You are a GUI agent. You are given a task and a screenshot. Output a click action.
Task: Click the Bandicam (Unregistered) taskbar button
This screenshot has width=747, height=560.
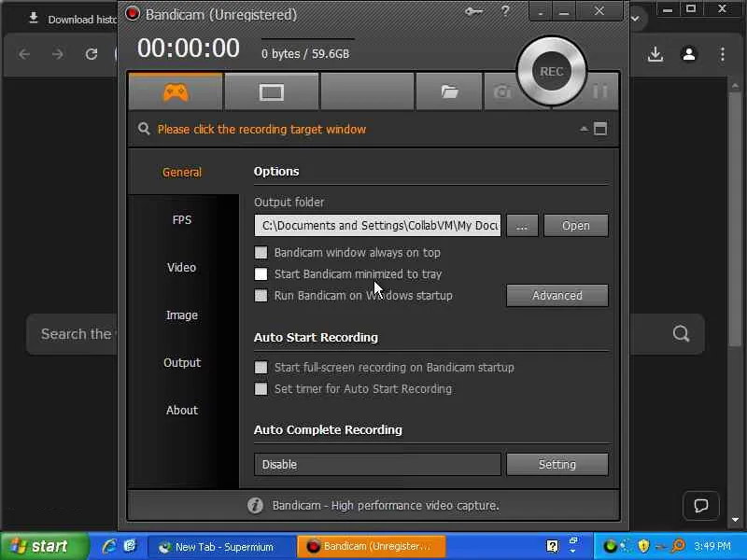click(x=372, y=547)
